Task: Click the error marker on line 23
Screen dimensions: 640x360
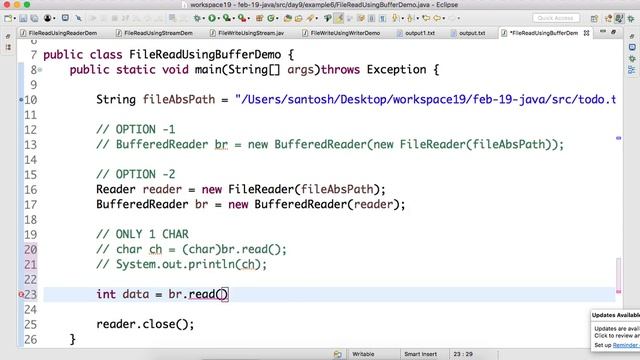Action: click(x=21, y=294)
